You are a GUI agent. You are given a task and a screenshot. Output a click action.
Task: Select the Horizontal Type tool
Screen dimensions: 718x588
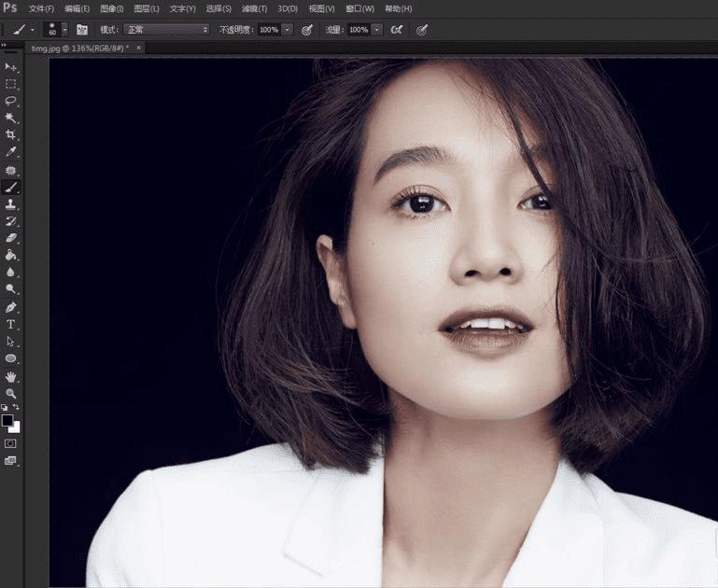[x=11, y=324]
